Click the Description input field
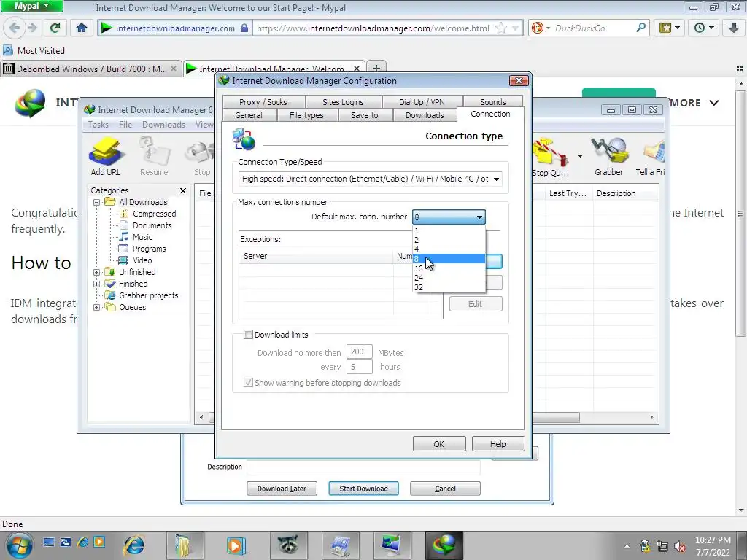 [x=363, y=467]
